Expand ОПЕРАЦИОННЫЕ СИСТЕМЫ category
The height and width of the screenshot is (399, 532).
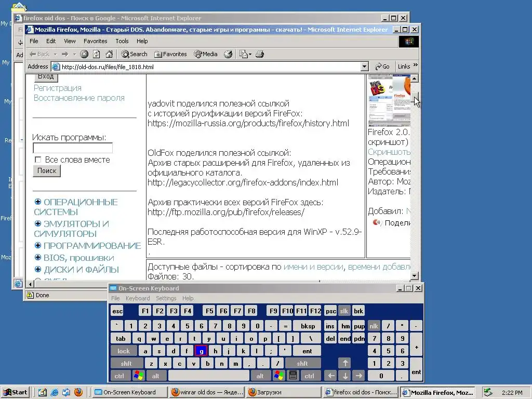[x=37, y=202]
